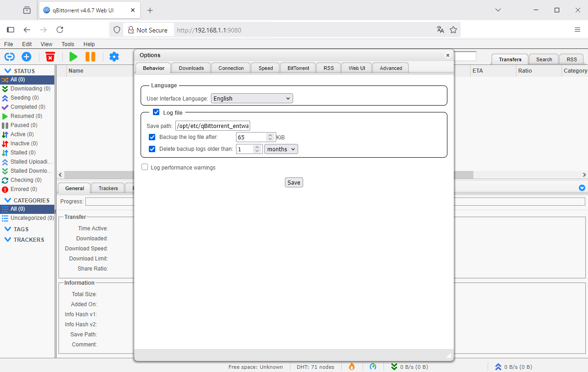Image resolution: width=588 pixels, height=372 pixels.
Task: Switch to the Downloads options tab
Action: [191, 68]
